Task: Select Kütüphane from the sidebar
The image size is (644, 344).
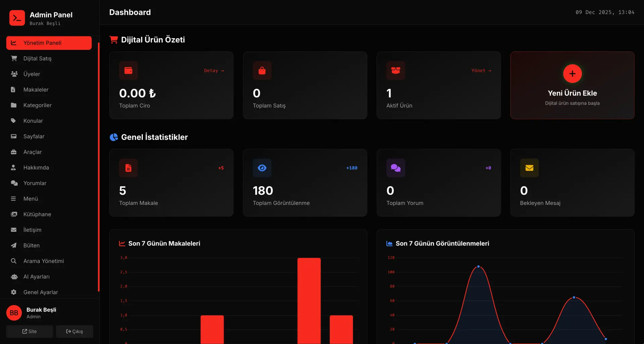Action: 37,214
